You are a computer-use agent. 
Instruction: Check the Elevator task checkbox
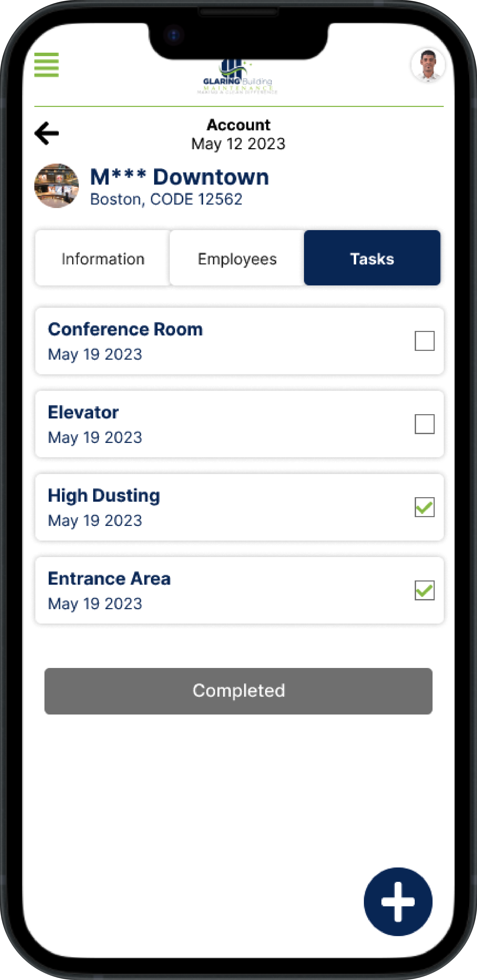424,424
